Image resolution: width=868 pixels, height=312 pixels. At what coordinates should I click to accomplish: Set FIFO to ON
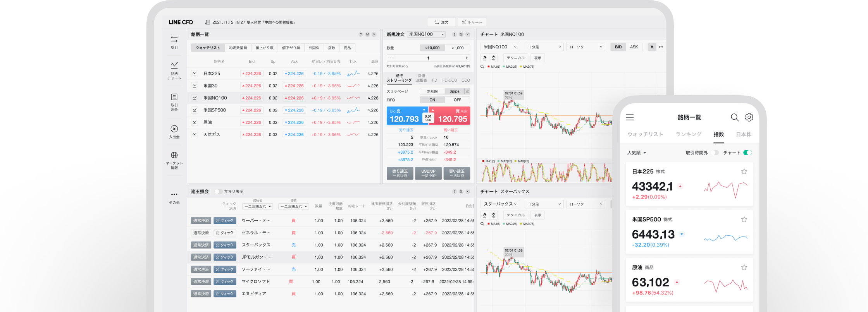(x=432, y=100)
